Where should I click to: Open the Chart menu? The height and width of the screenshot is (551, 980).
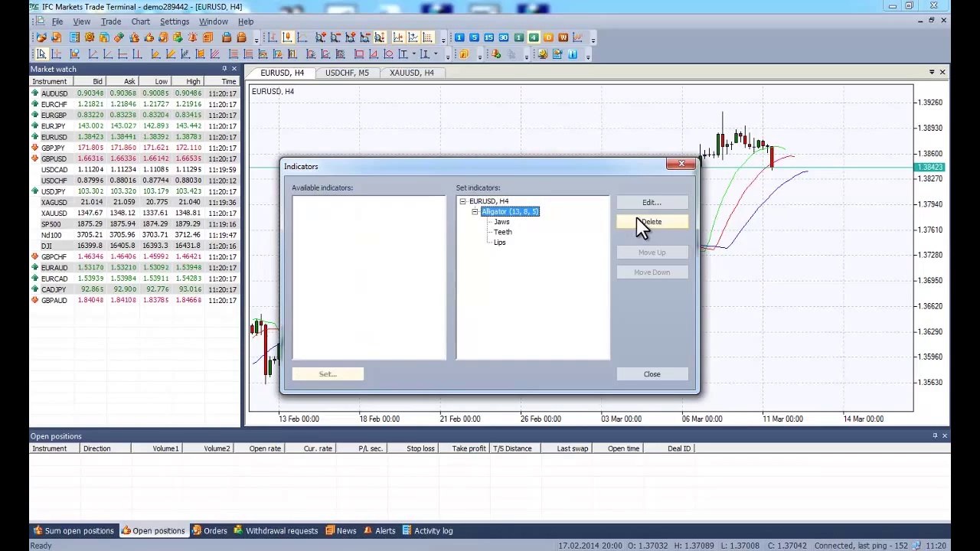[x=140, y=21]
